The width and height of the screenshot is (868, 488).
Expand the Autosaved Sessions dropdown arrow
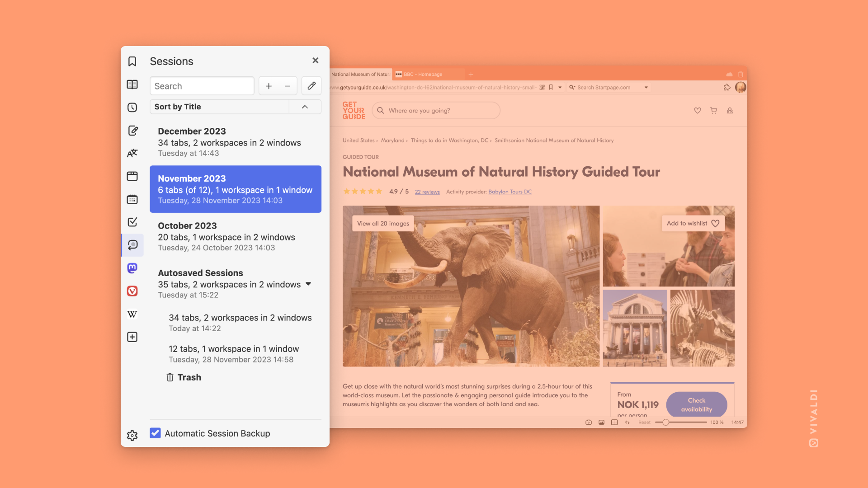307,284
